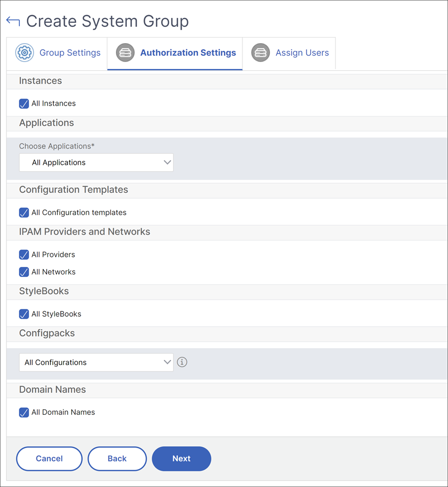
Task: Uncheck the All Providers checkbox
Action: 24,254
